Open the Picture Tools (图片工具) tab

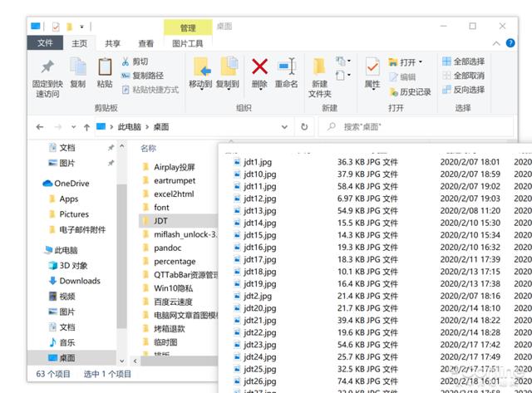(x=188, y=43)
